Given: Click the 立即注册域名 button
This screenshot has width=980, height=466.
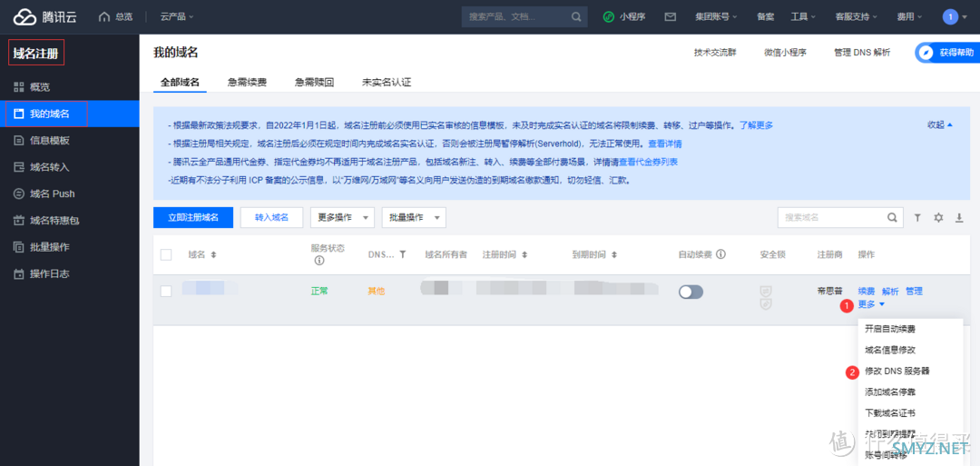Looking at the screenshot, I should click(x=193, y=218).
